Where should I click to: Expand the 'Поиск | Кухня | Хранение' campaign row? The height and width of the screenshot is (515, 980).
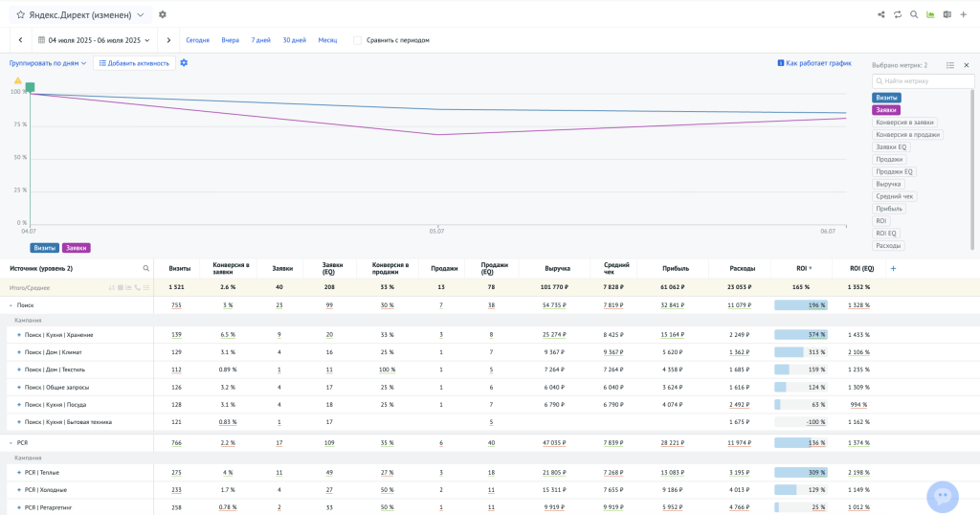18,335
